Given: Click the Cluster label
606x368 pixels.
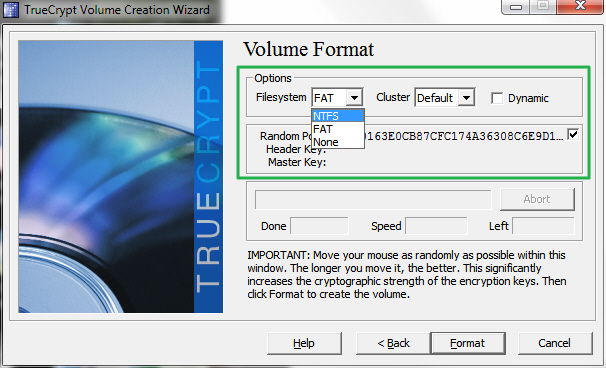Looking at the screenshot, I should point(393,97).
